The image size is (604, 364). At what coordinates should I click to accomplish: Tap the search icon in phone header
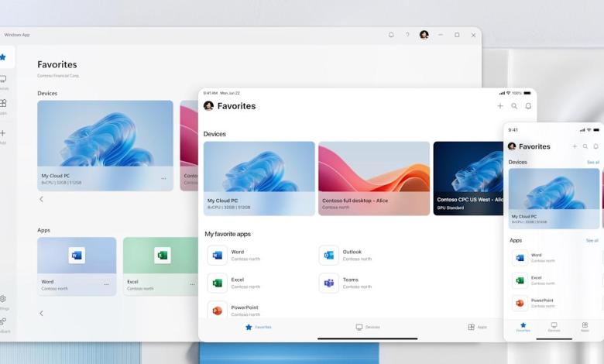coord(585,146)
